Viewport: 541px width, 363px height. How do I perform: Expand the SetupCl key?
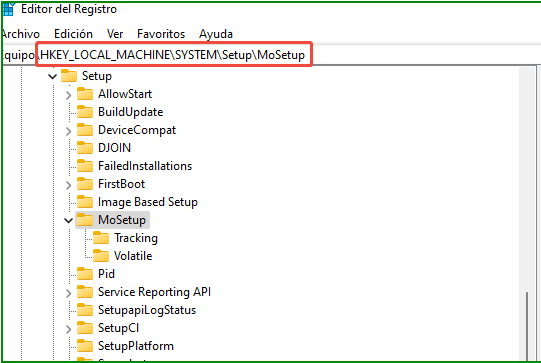pos(68,329)
